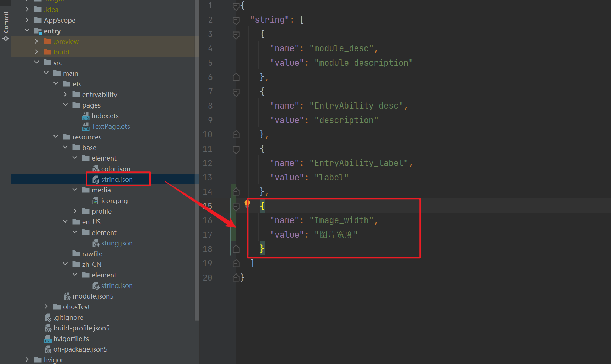
Task: Open the icon.png media file
Action: [114, 201]
